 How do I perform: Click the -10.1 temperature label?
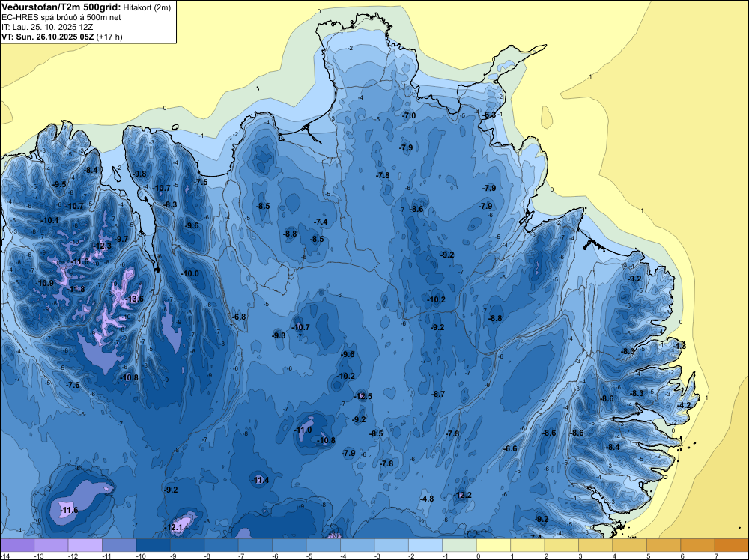coord(49,221)
